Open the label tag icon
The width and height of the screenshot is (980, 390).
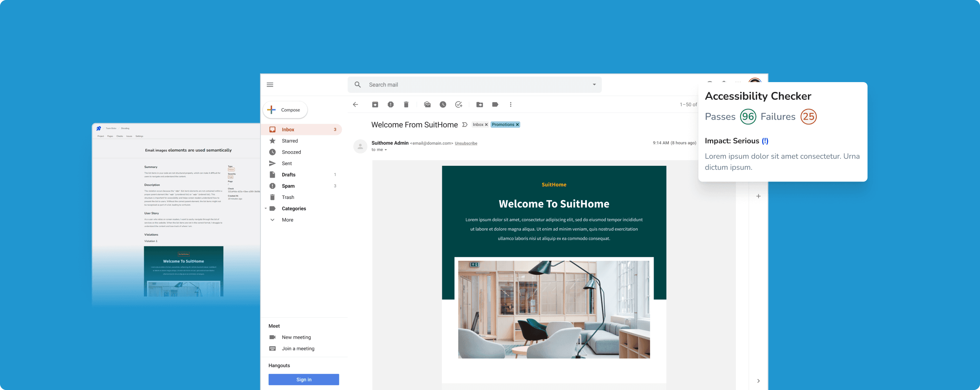(495, 105)
